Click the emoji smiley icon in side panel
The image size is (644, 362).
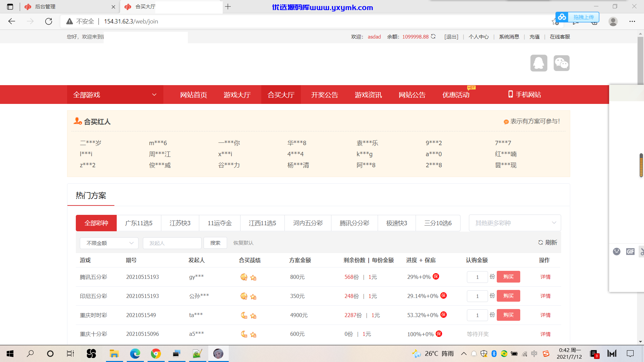click(x=616, y=251)
